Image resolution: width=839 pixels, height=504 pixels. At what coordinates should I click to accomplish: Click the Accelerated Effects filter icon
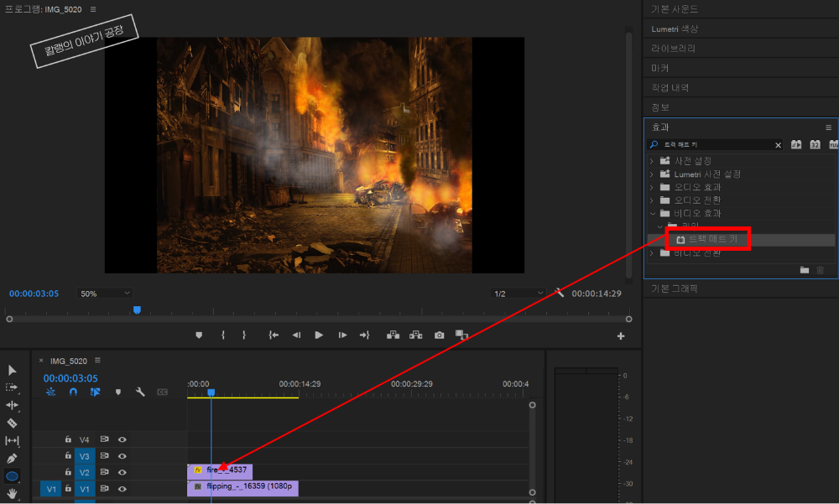tap(796, 144)
